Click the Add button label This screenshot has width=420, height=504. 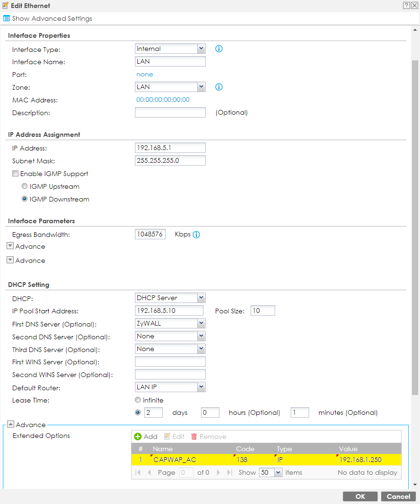[151, 437]
